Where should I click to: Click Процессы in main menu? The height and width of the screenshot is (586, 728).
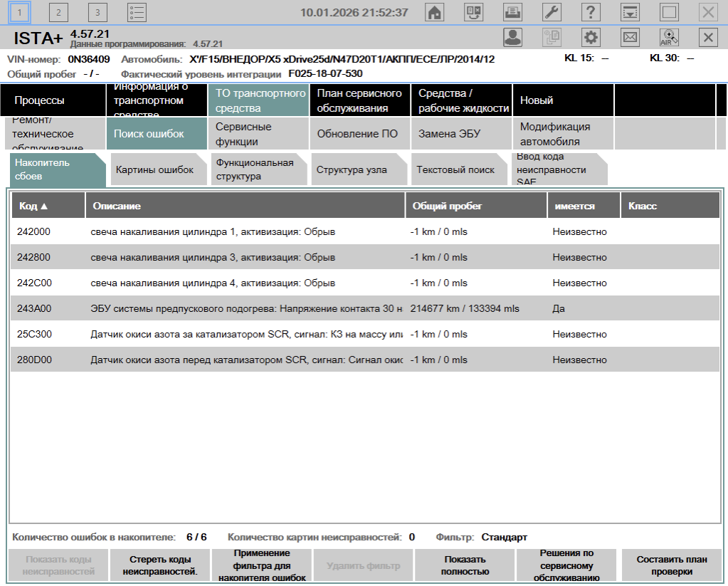[39, 100]
